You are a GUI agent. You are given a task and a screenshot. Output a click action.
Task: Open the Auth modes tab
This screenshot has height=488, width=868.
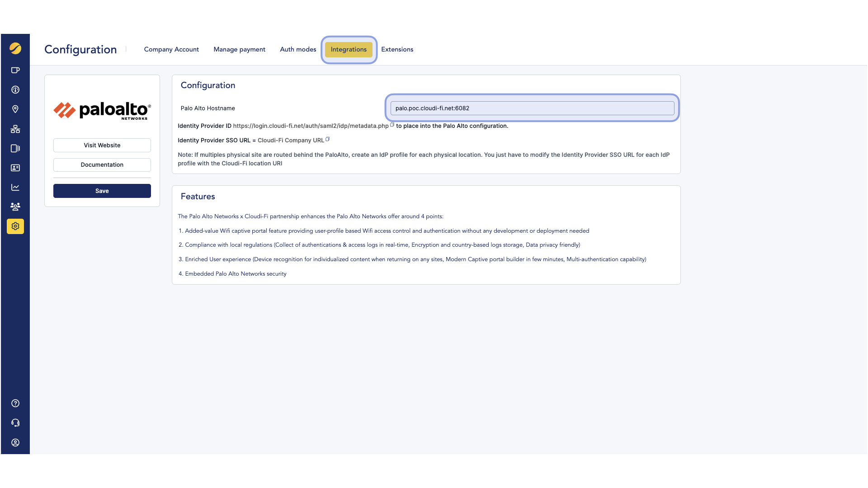click(x=297, y=49)
